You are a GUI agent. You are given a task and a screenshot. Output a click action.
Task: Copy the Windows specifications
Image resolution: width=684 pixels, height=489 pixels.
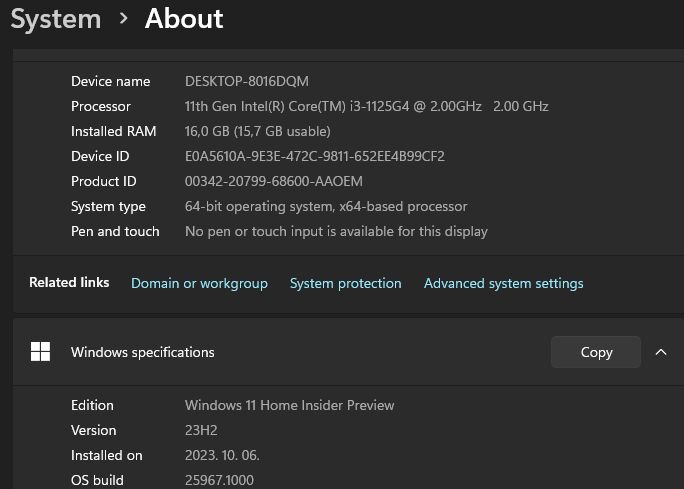(x=596, y=352)
